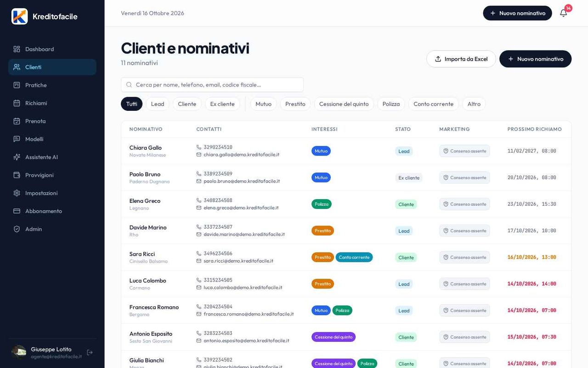588x368 pixels.
Task: Click the Mutuo tag on Paolo Bruno
Action: point(321,178)
